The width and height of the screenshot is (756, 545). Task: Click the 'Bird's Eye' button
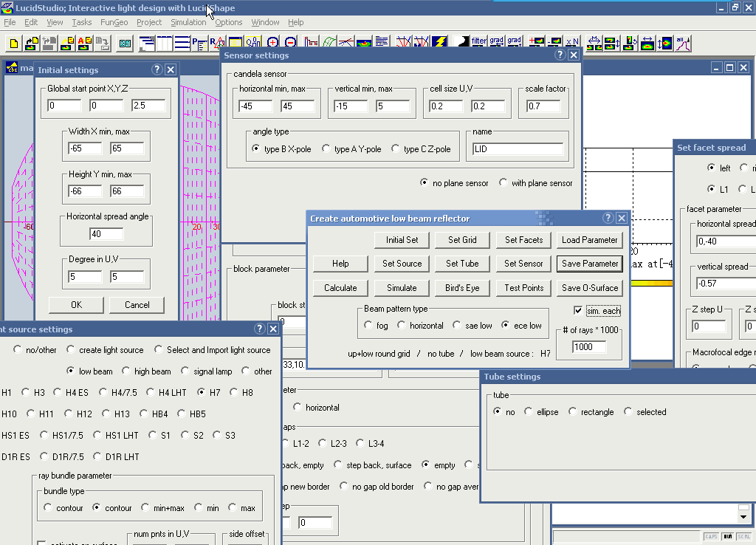(462, 288)
